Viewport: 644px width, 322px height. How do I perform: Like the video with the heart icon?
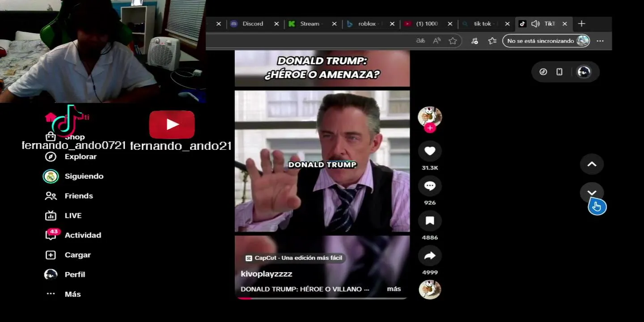pos(430,151)
